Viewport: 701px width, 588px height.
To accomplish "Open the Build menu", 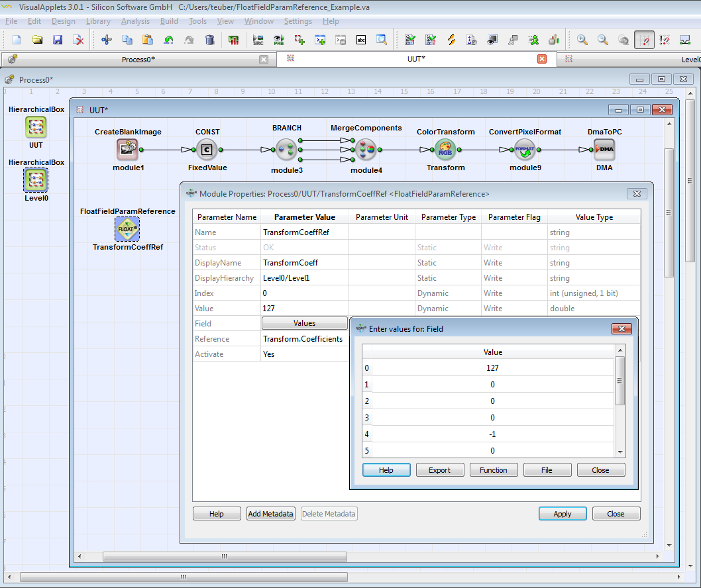I will tap(169, 21).
